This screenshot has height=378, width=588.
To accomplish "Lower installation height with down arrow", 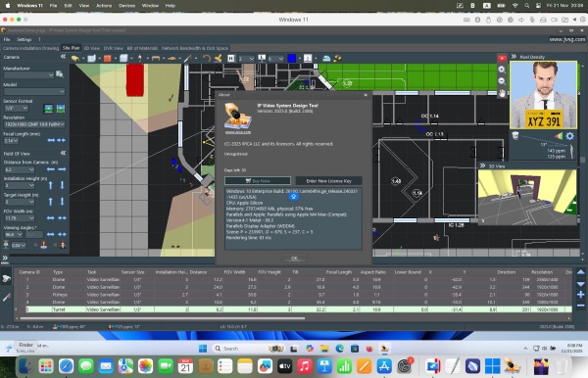I will pos(62,185).
